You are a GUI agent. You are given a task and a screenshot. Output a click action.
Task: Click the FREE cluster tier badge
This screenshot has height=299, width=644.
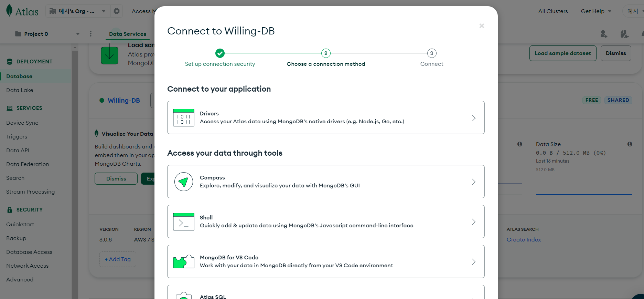pyautogui.click(x=592, y=100)
